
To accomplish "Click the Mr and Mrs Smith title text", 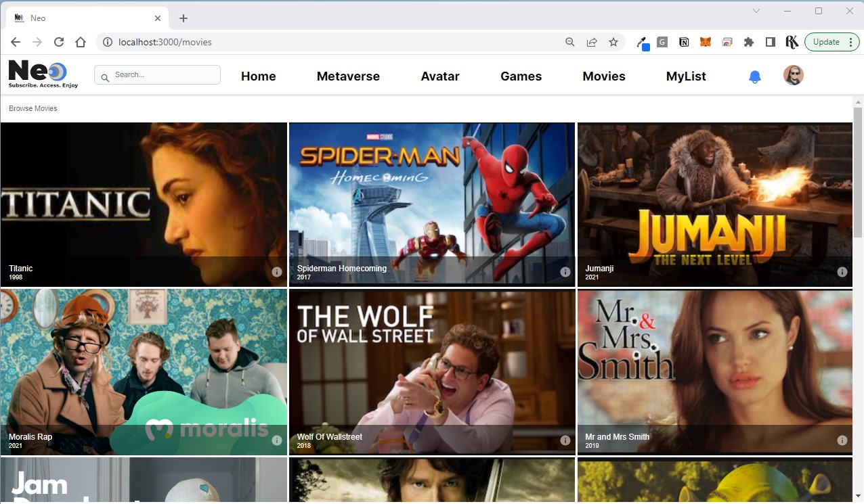I will coord(618,437).
